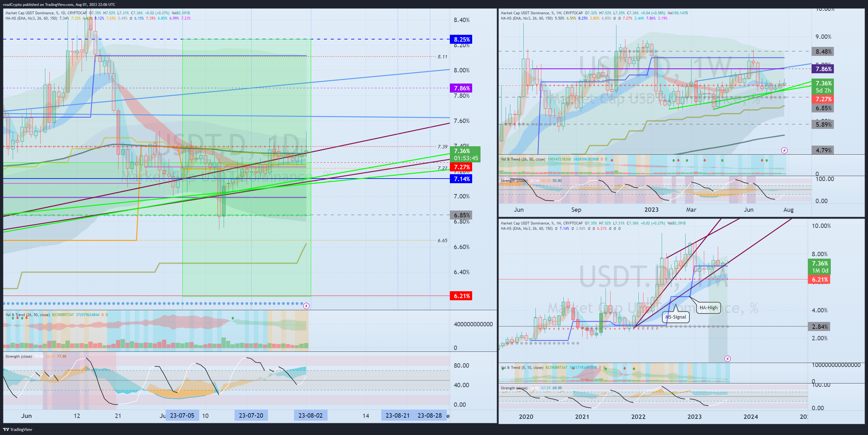Click the gray 6.85% price label on the 1D chart
Viewport: 868px width, 435px height.
click(461, 215)
